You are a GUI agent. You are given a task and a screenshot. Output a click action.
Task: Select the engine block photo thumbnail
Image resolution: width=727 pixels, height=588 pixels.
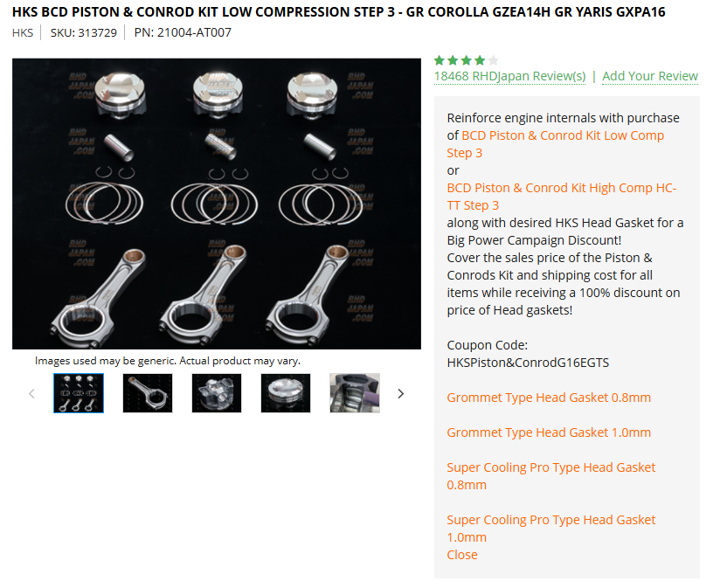pyautogui.click(x=355, y=393)
